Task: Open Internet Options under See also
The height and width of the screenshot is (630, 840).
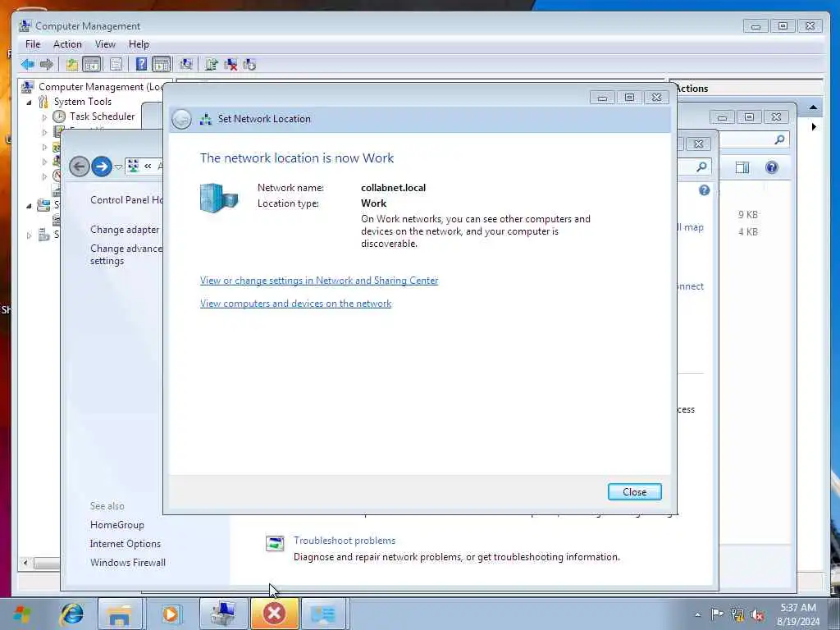Action: (126, 544)
